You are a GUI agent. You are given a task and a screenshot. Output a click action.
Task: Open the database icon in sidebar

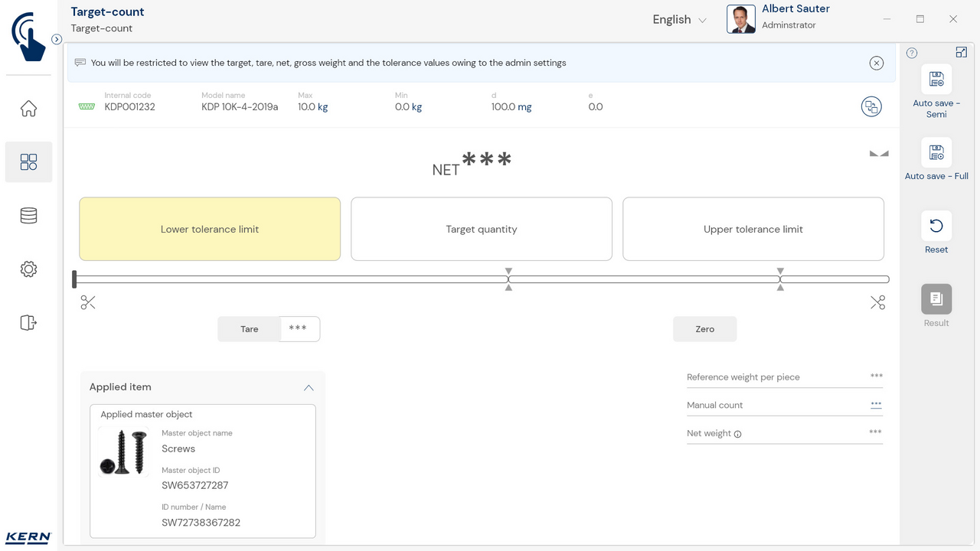28,216
